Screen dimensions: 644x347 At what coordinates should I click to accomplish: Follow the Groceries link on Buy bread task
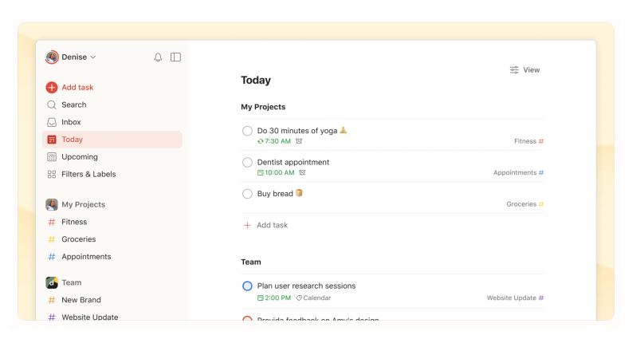[525, 204]
